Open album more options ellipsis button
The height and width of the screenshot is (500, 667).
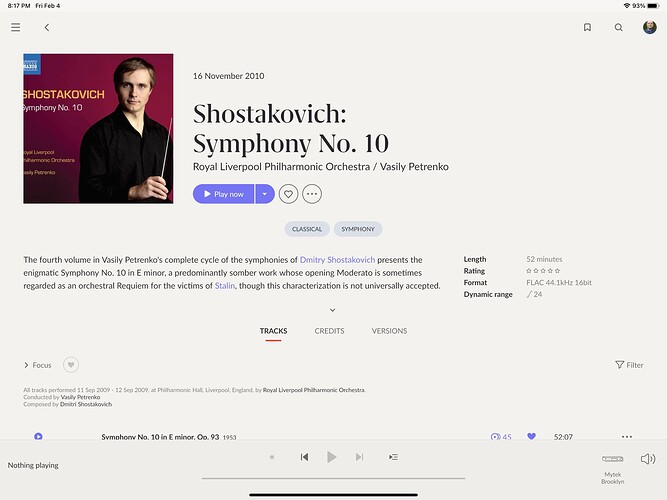pyautogui.click(x=312, y=194)
